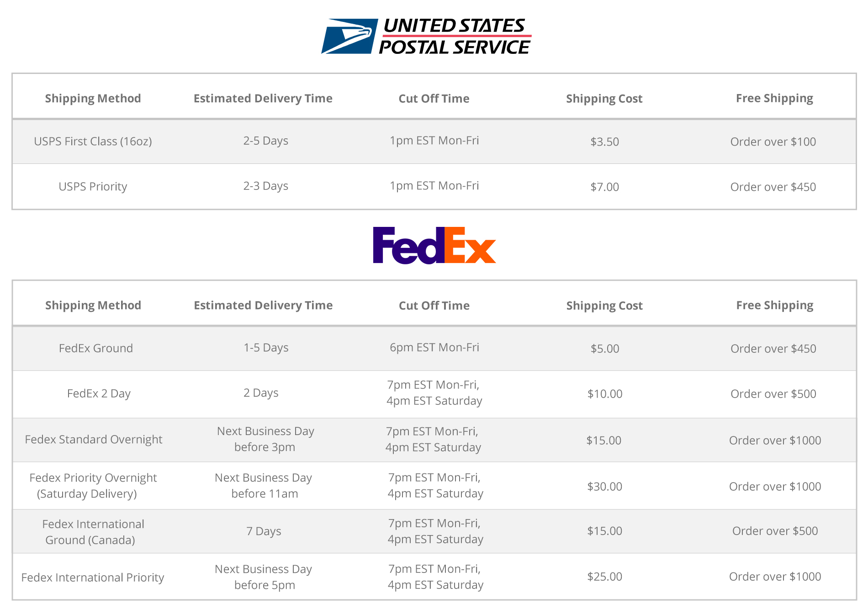The height and width of the screenshot is (609, 868).
Task: Choose the FedEx 2 Day shipping method
Action: click(99, 394)
